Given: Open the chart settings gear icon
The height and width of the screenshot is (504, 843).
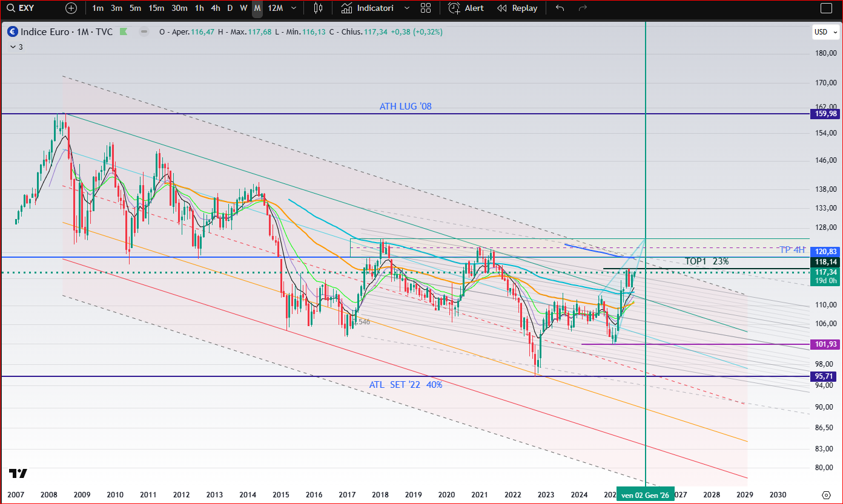Looking at the screenshot, I should (825, 495).
